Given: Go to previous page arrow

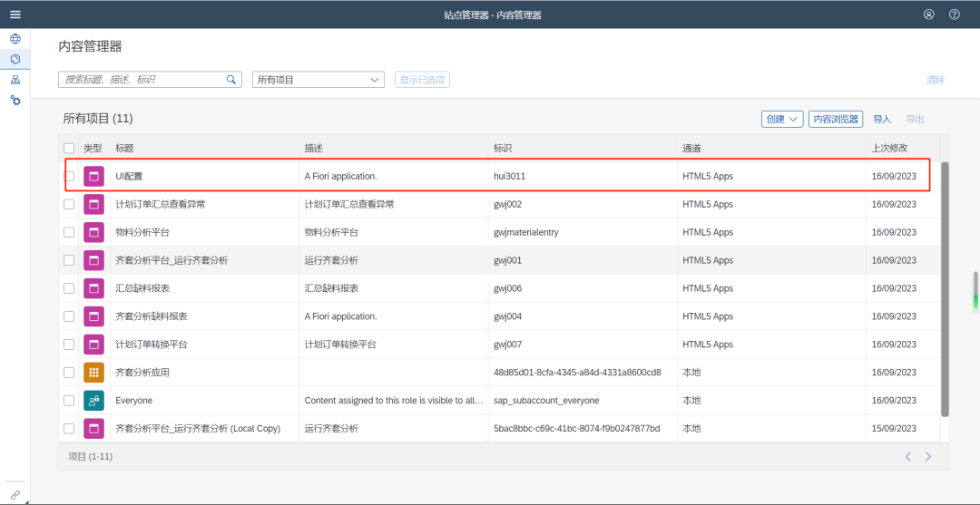Looking at the screenshot, I should point(908,457).
